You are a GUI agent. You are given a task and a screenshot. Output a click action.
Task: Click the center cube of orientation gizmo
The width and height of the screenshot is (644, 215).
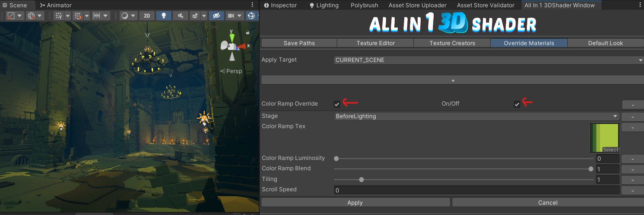coord(232,47)
